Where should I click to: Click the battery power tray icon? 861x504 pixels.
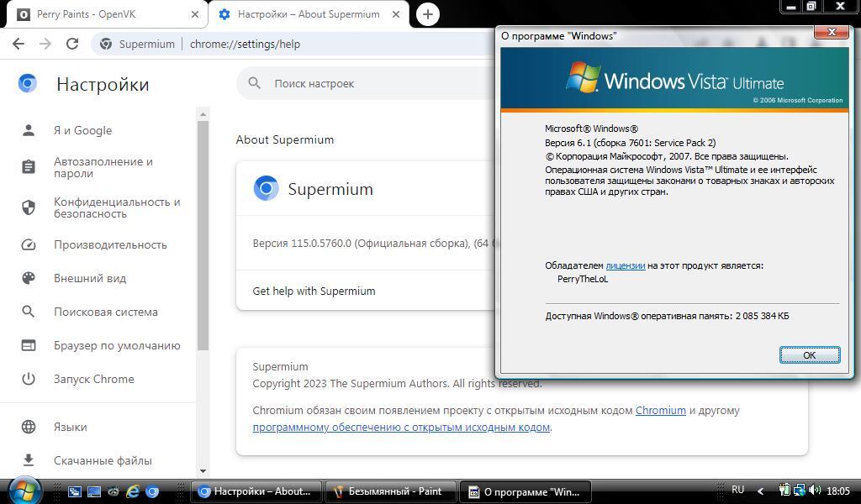(x=784, y=491)
